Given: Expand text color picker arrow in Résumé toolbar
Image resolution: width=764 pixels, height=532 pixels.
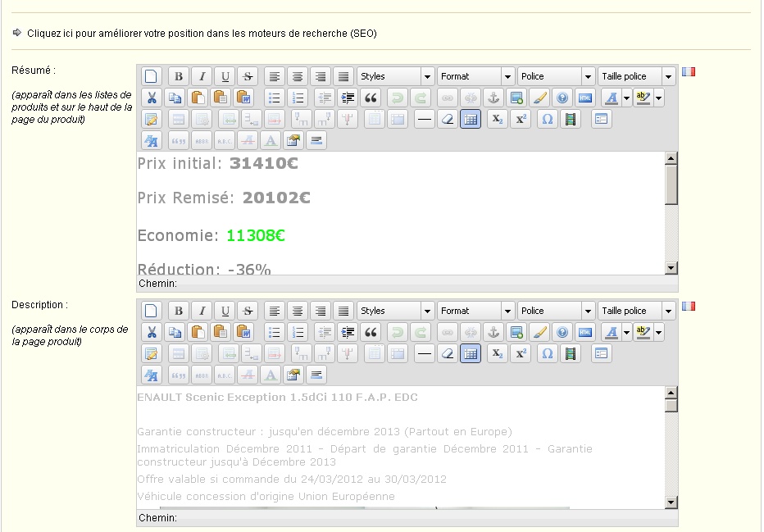Looking at the screenshot, I should click(x=627, y=98).
